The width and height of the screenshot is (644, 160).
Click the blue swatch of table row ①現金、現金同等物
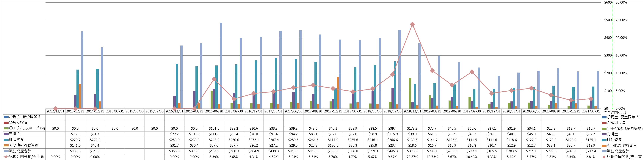click(x=6, y=117)
